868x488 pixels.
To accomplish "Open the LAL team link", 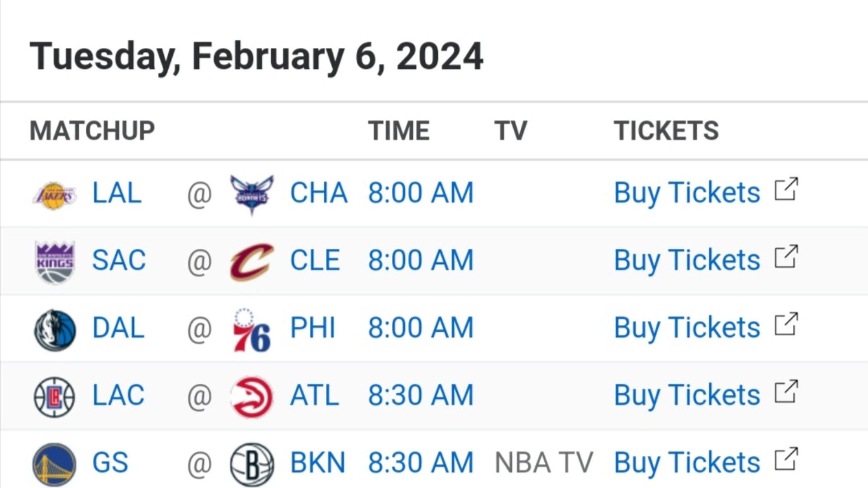I will click(117, 193).
